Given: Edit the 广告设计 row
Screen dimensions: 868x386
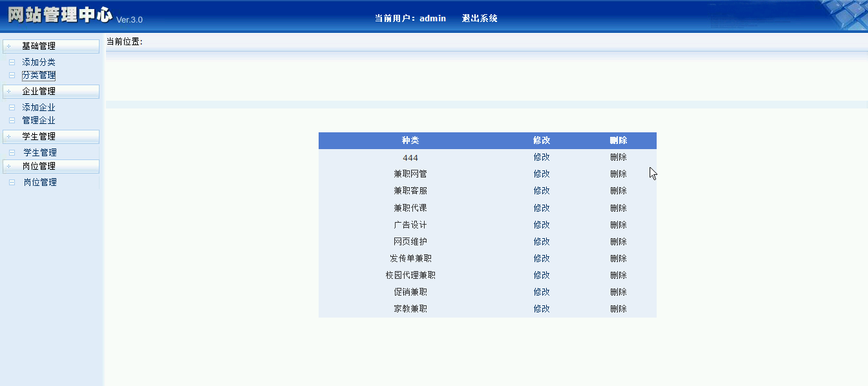Looking at the screenshot, I should tap(542, 225).
